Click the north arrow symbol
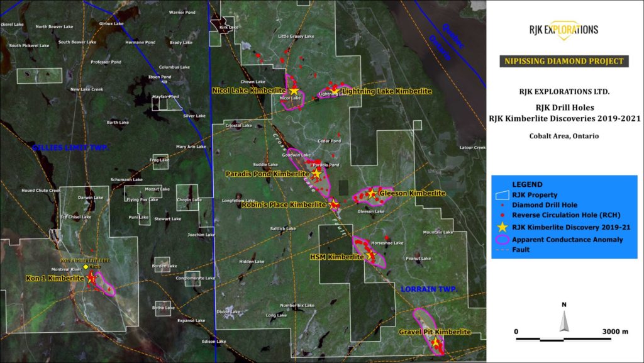644x363 pixels. pyautogui.click(x=564, y=321)
